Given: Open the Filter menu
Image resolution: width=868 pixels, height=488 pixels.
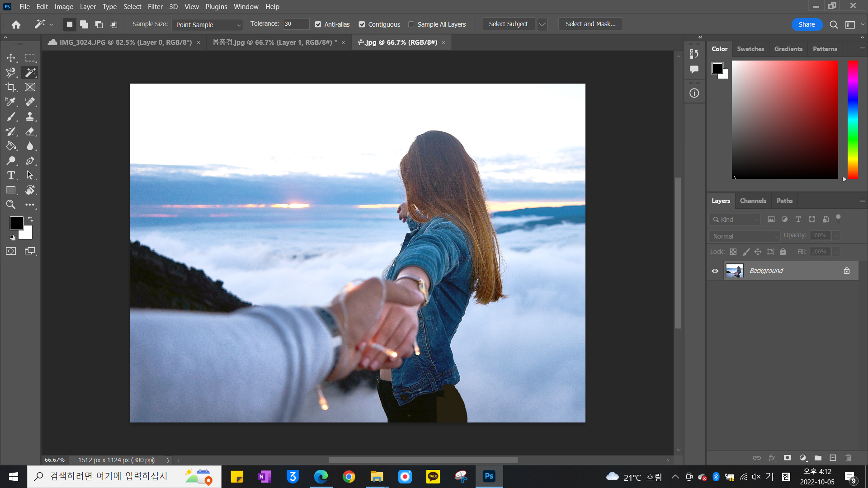Looking at the screenshot, I should [155, 7].
